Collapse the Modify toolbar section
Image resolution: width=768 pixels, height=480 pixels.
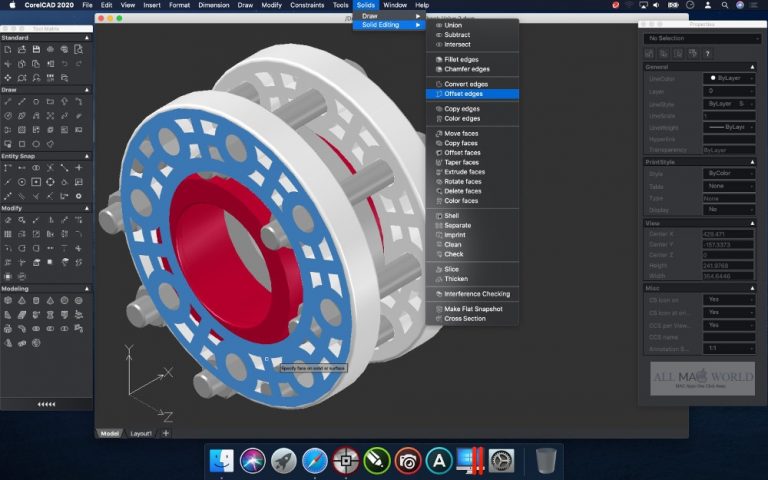[87, 208]
